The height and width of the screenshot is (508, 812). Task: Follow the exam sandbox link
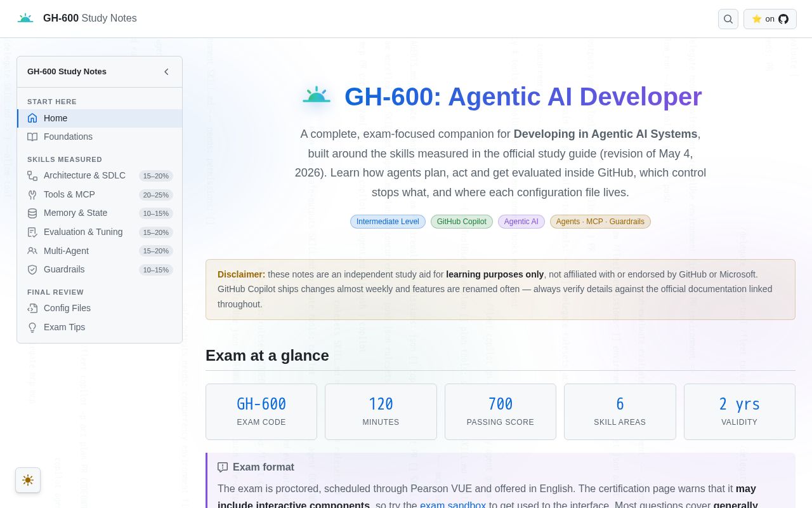coord(453,505)
